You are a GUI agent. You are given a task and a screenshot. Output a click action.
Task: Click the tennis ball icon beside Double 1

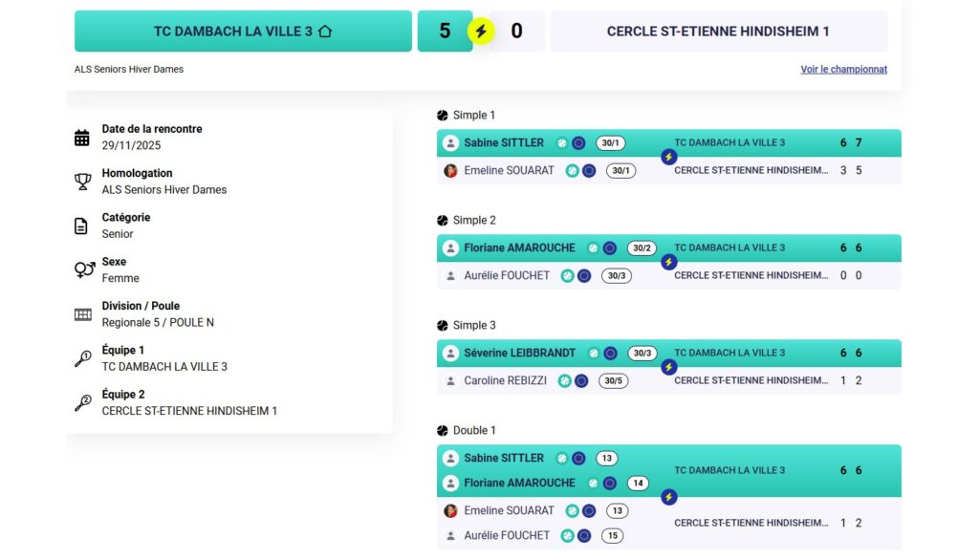pos(443,431)
